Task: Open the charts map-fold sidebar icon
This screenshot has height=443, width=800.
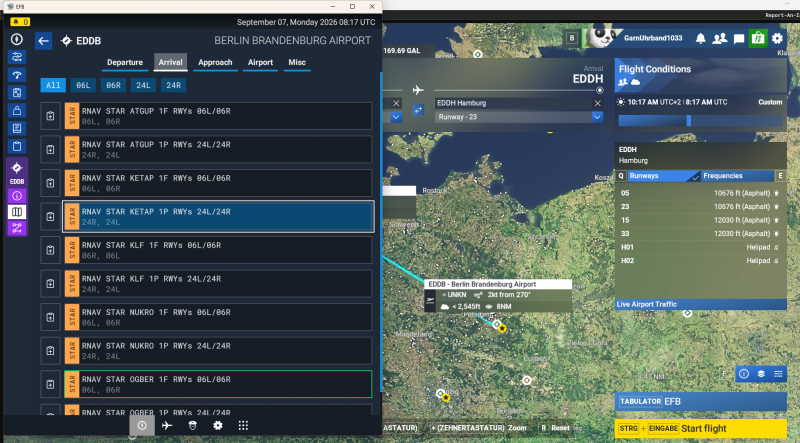Action: coord(17,212)
